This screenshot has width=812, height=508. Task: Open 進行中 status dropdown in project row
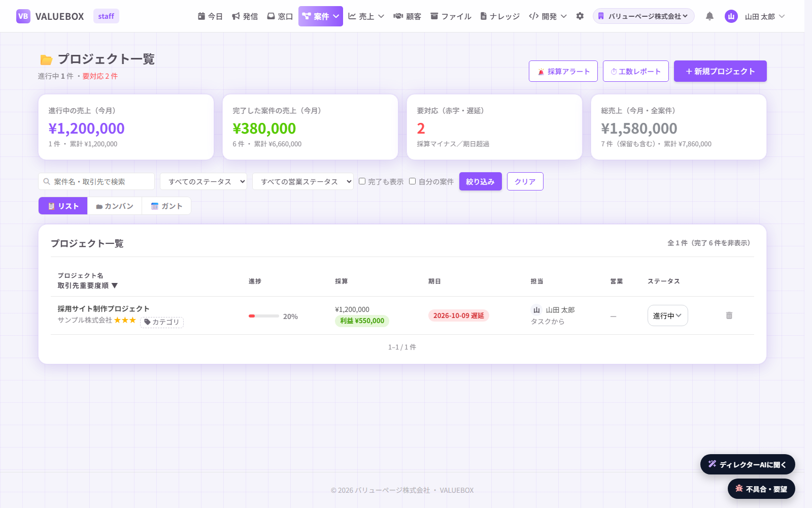point(667,315)
